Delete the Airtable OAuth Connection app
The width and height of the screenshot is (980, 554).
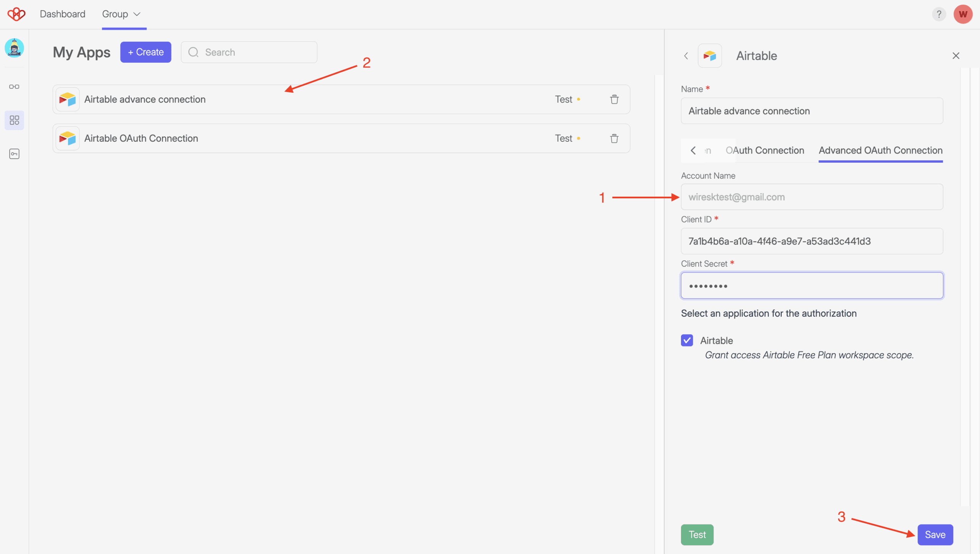click(x=614, y=138)
